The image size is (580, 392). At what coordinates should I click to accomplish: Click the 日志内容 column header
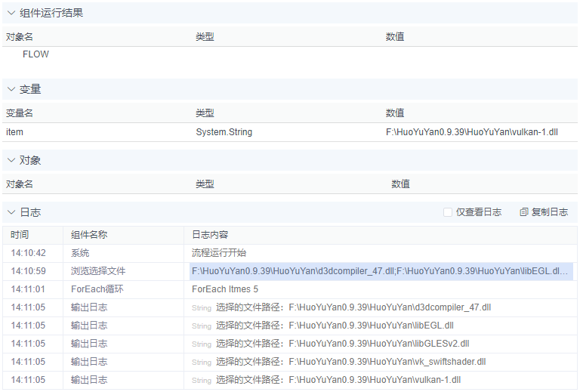[210, 234]
